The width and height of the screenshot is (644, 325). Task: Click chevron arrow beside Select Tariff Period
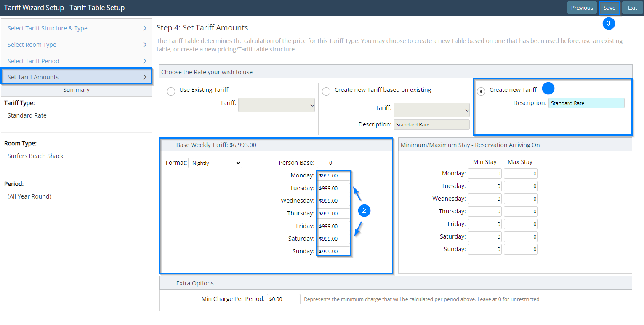[x=145, y=61]
